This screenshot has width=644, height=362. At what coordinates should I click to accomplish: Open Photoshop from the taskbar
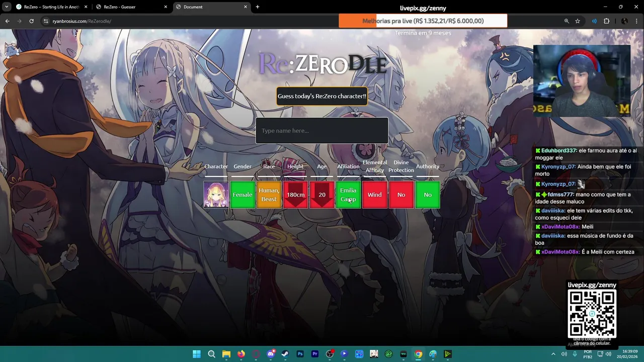pyautogui.click(x=300, y=354)
